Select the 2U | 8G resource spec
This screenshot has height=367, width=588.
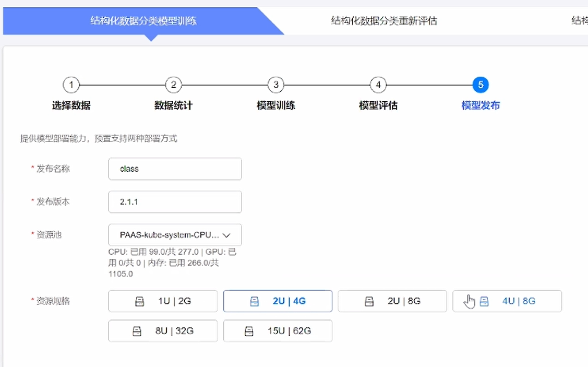pyautogui.click(x=392, y=301)
